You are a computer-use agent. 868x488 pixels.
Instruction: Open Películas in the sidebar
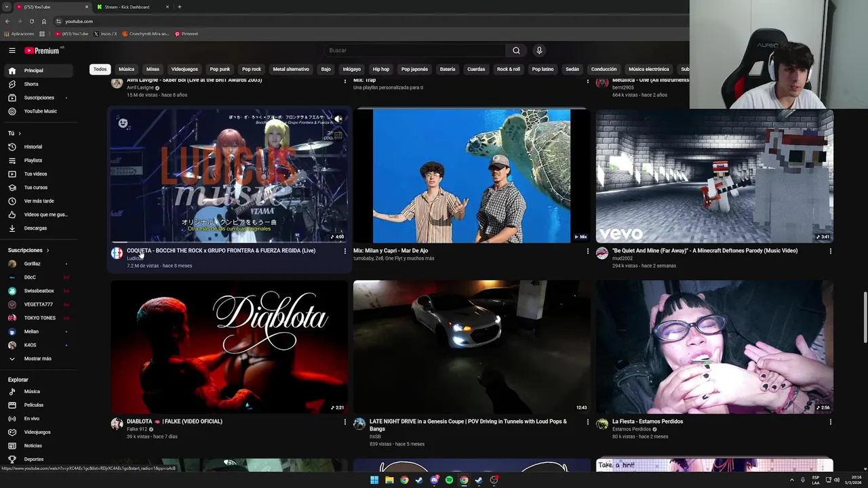pyautogui.click(x=39, y=405)
